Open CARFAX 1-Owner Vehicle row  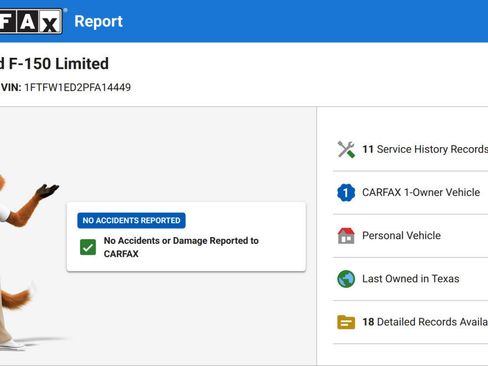click(411, 192)
